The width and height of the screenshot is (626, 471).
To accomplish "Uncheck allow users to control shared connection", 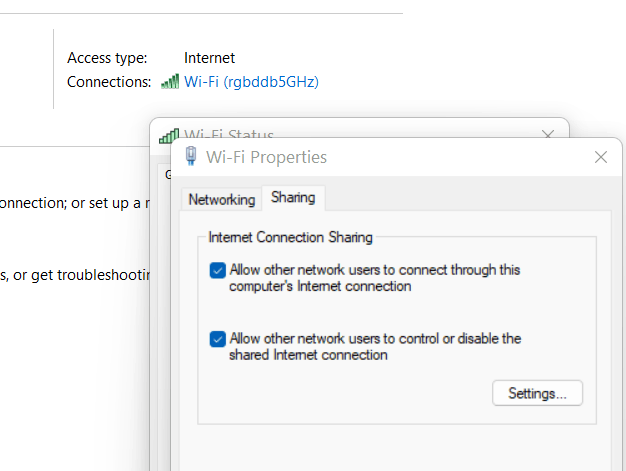I will 218,339.
